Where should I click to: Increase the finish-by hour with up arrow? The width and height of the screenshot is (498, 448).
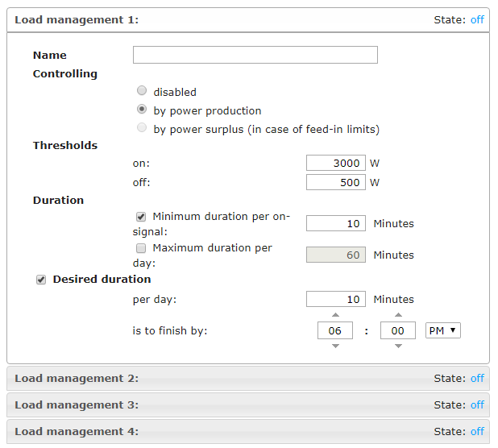pyautogui.click(x=336, y=315)
